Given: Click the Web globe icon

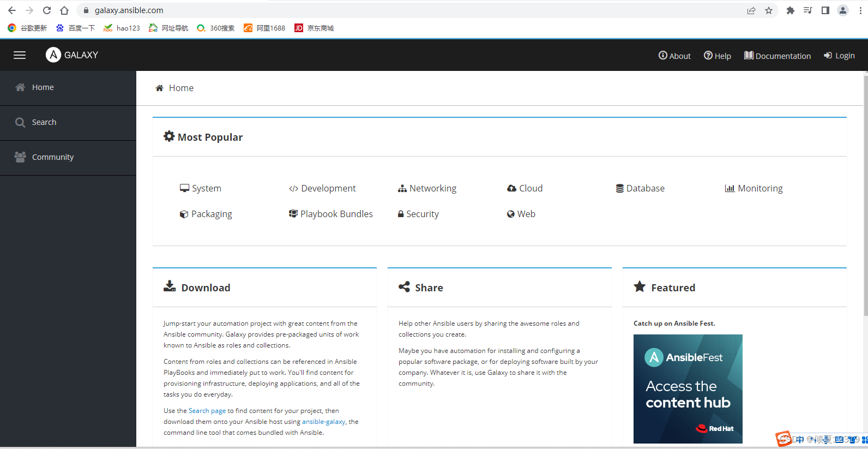Looking at the screenshot, I should point(511,214).
